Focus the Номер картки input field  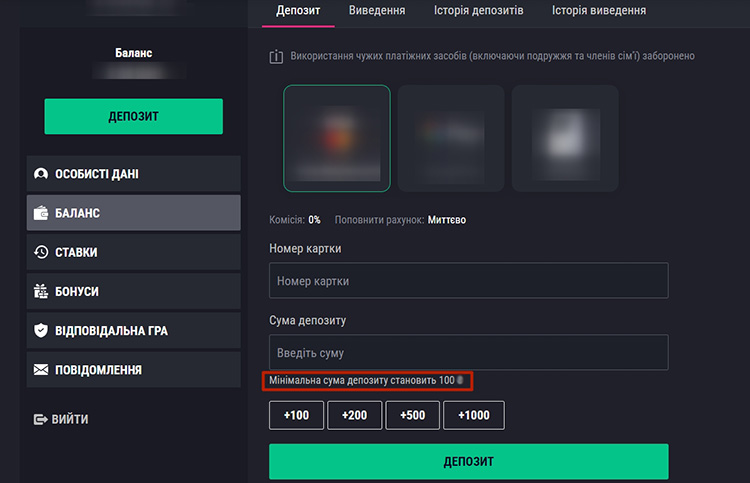tap(468, 281)
